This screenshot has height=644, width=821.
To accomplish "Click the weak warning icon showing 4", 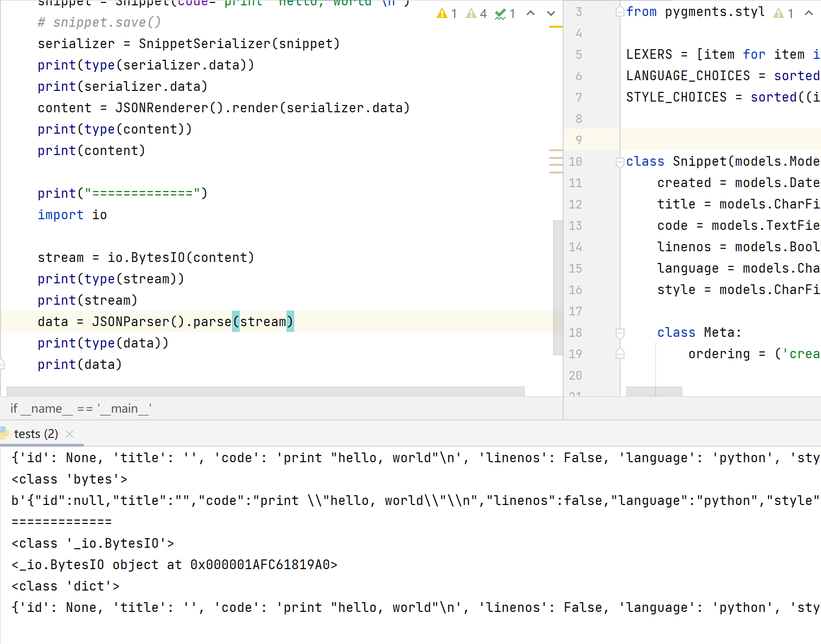I will [x=471, y=14].
